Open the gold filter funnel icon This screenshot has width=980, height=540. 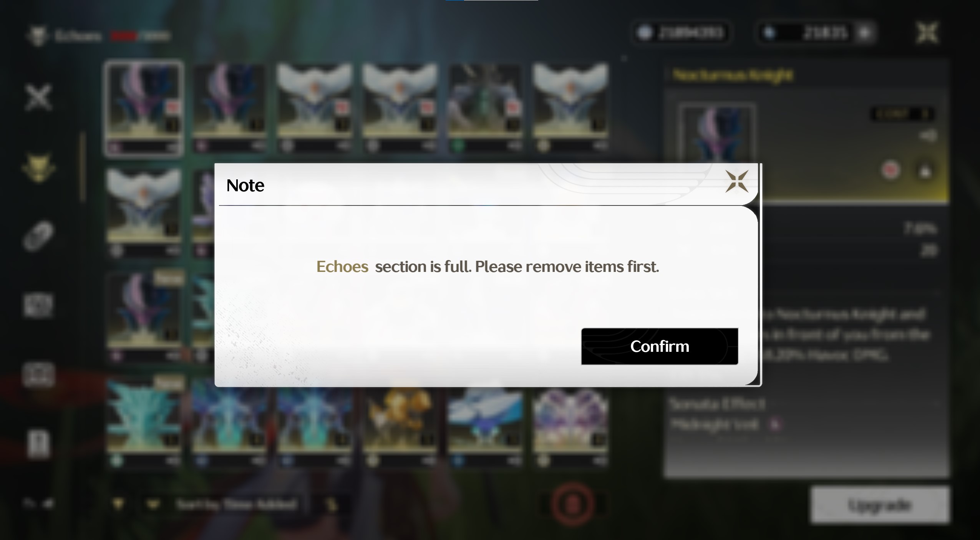pos(118,504)
